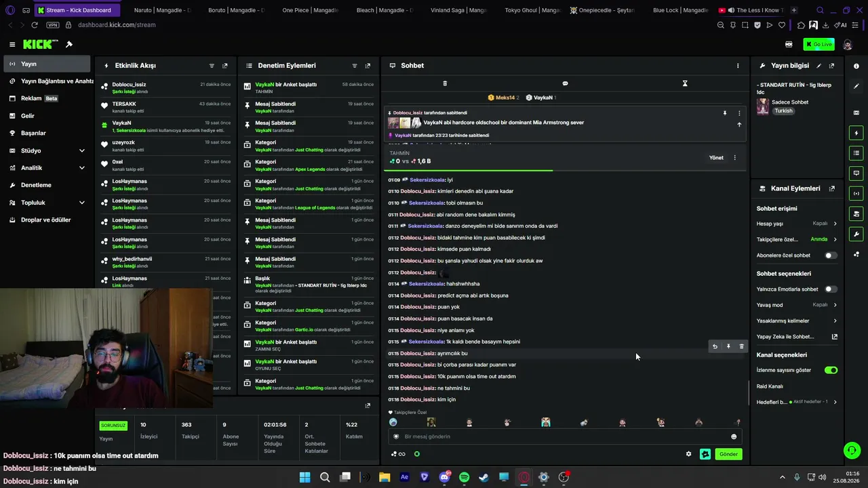Toggle Yalnızca Emotlarla sohbet switch
868x488 pixels.
tap(831, 289)
